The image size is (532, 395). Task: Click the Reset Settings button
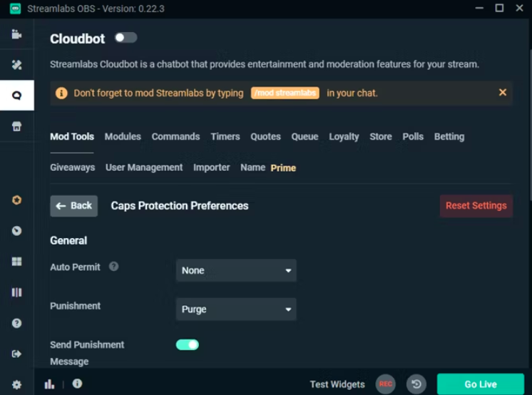476,205
